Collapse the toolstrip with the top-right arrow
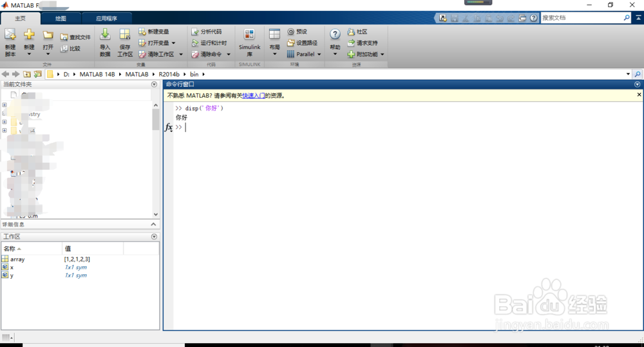 click(638, 17)
